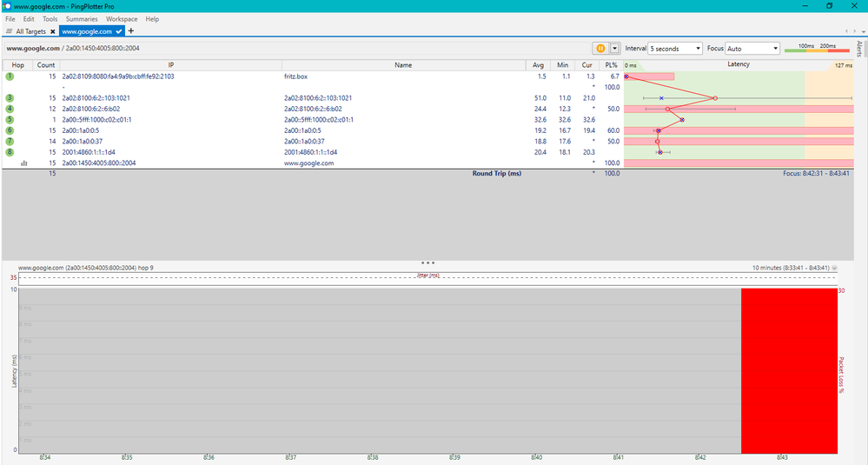Click the fritz.box name cell
The image size is (868, 465).
(295, 76)
